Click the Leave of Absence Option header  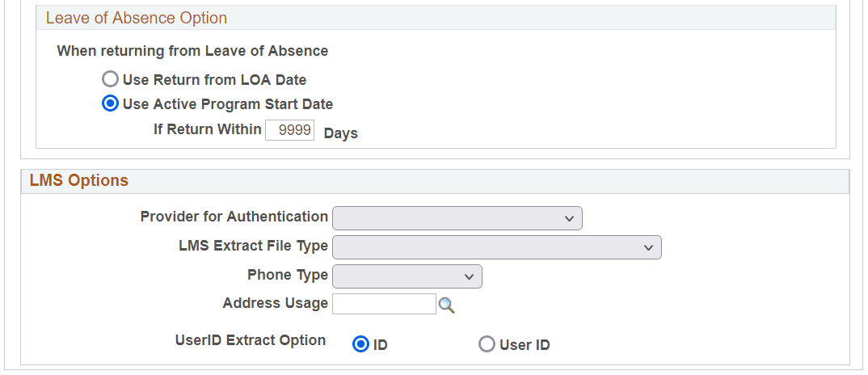tap(137, 18)
